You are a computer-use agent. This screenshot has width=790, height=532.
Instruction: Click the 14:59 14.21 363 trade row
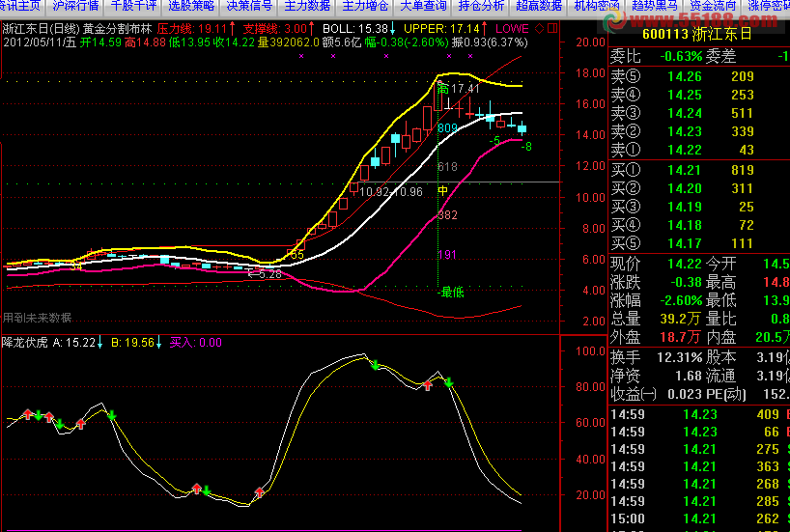pyautogui.click(x=699, y=466)
